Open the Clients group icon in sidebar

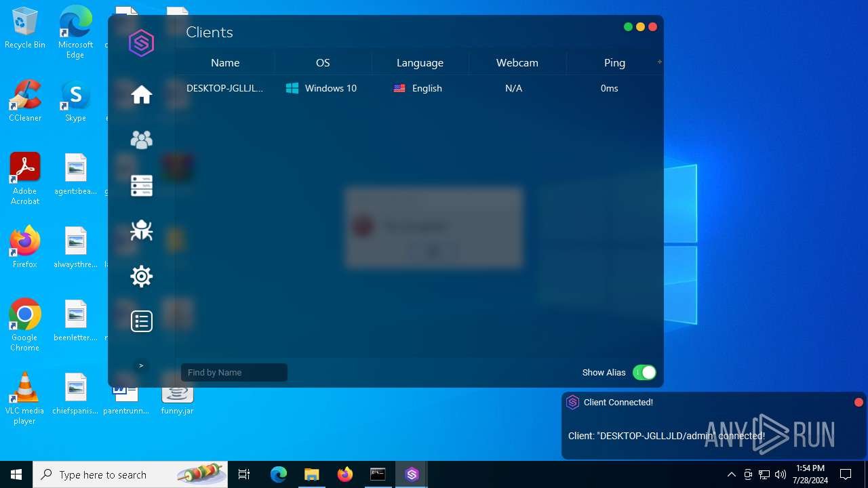(142, 140)
